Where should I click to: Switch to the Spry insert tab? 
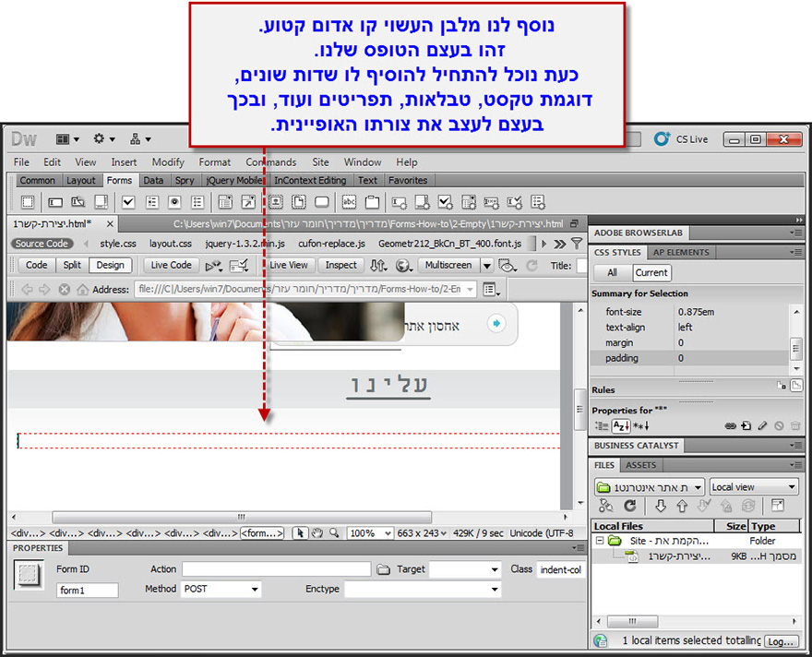(x=185, y=180)
